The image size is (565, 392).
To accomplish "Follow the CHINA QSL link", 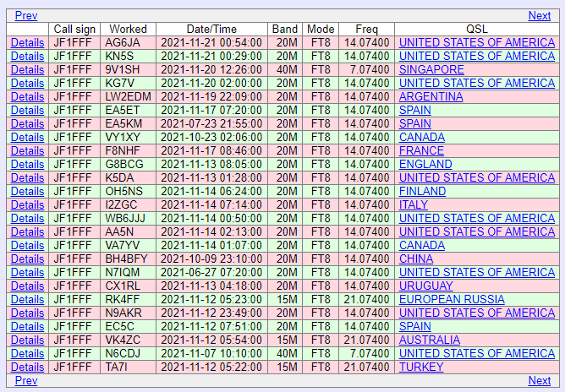I will [x=416, y=259].
